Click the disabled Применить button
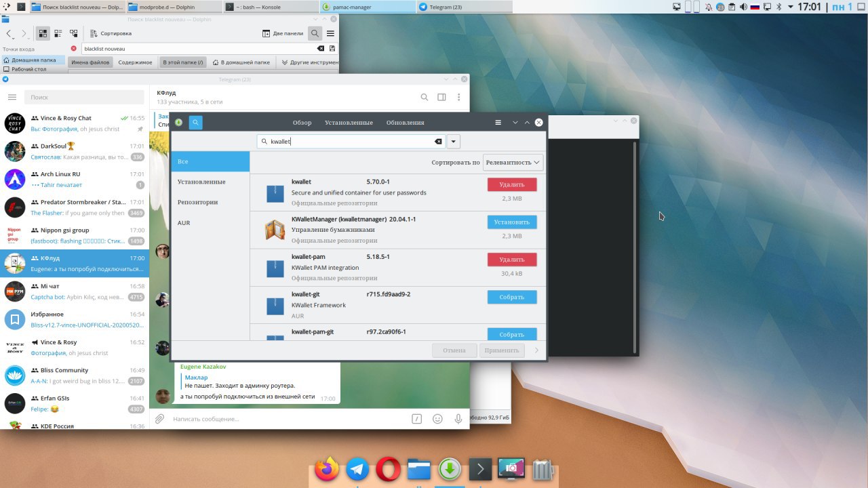 [x=502, y=350]
